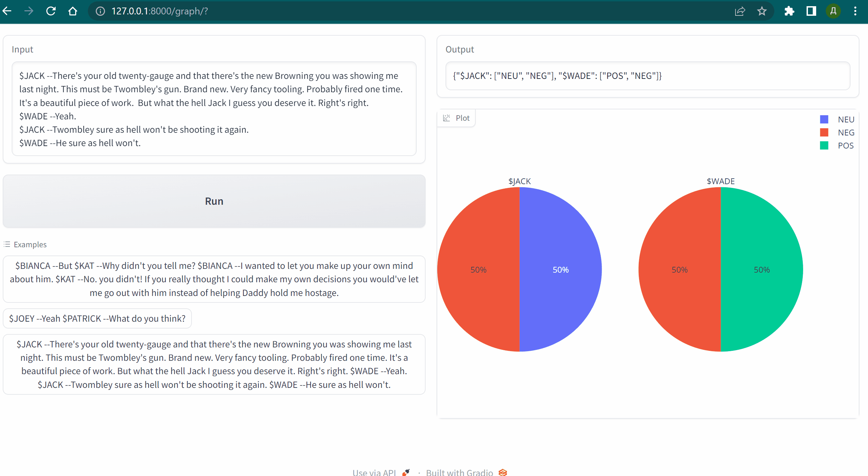The height and width of the screenshot is (476, 868).
Task: Open the profile avatar menu
Action: (833, 11)
